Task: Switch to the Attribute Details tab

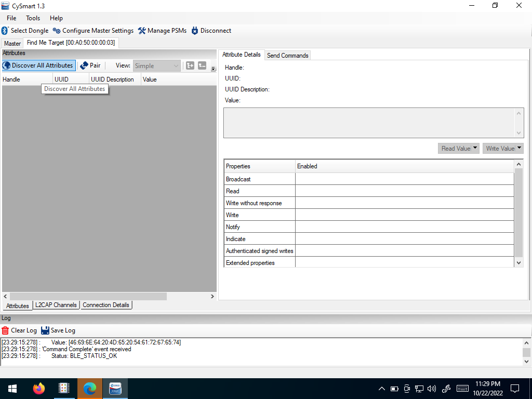Action: pos(241,55)
